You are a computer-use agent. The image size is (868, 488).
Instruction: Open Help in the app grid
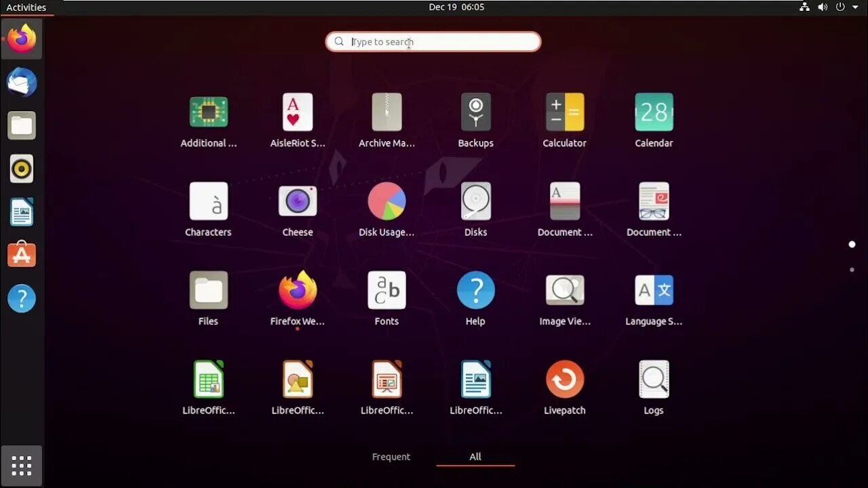(475, 290)
